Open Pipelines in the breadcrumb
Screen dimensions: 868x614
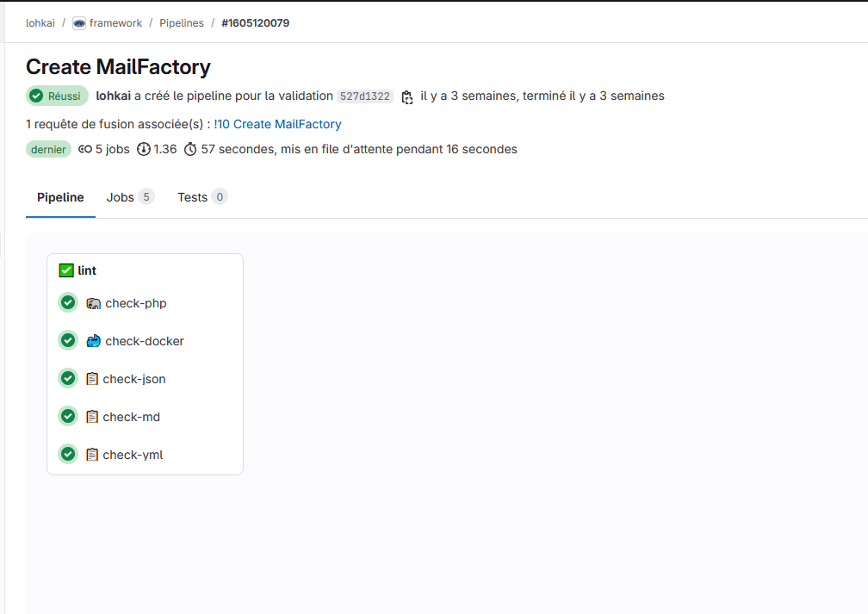pyautogui.click(x=182, y=23)
